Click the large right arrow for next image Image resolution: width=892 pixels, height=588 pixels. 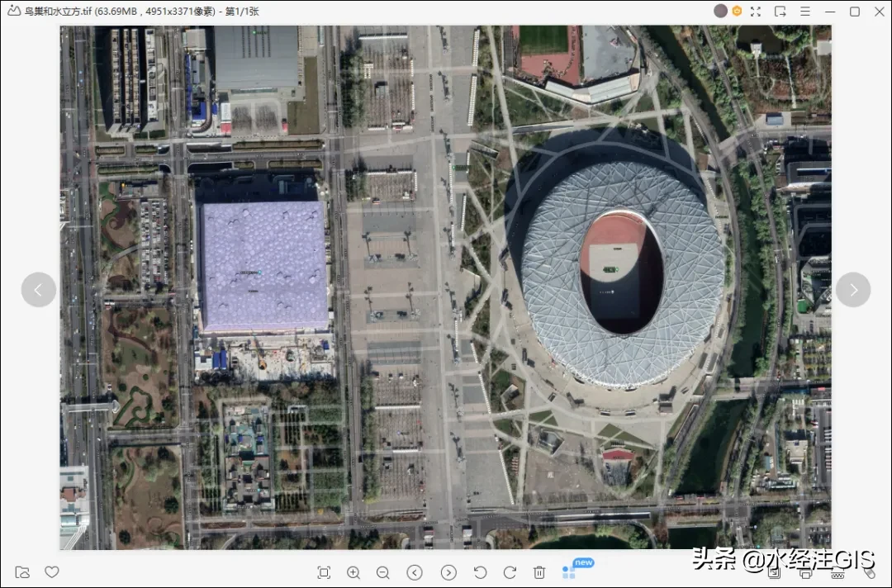[853, 290]
